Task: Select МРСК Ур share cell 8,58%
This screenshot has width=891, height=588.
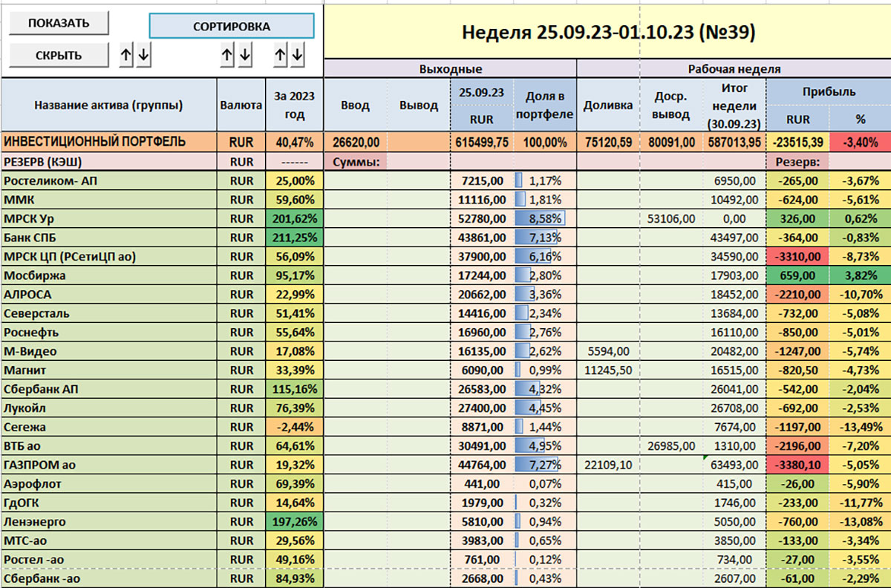Action: 544,218
